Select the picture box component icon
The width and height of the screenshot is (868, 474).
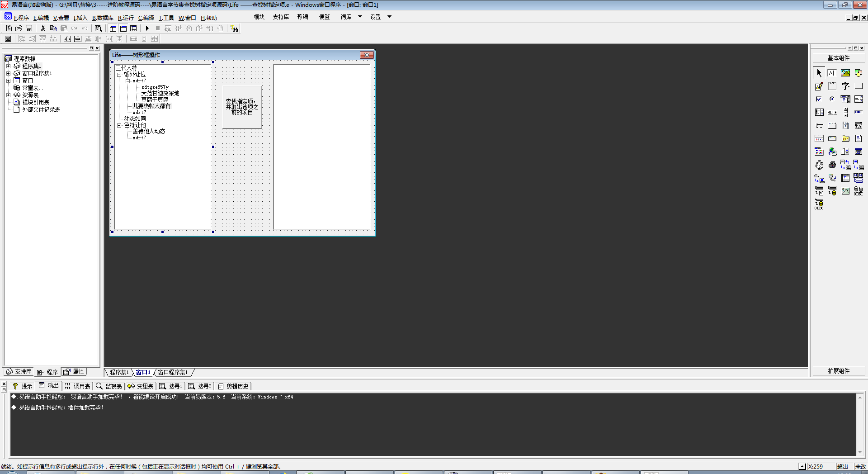(845, 73)
